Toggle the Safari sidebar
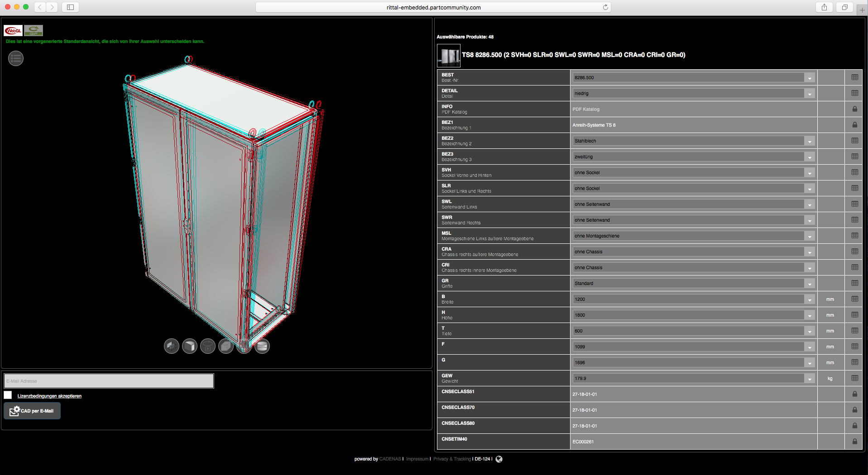868x475 pixels. coord(70,7)
